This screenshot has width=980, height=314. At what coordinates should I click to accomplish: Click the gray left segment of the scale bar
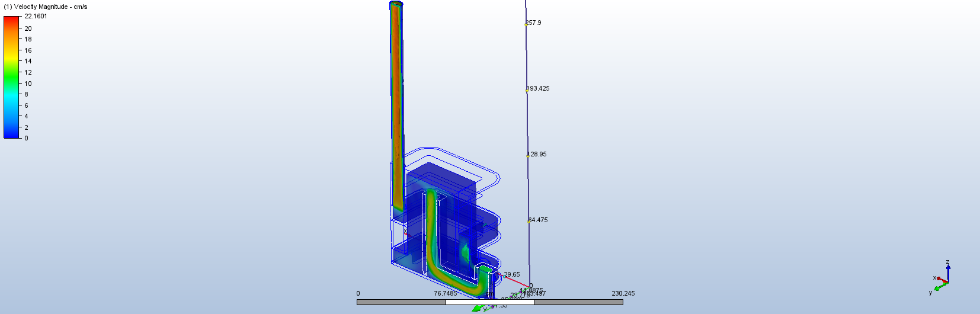pyautogui.click(x=401, y=302)
